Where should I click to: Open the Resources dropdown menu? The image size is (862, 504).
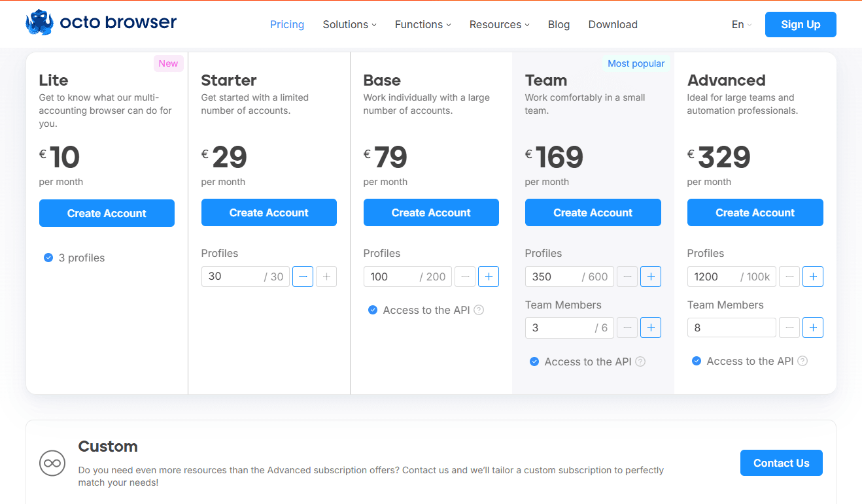pyautogui.click(x=499, y=24)
